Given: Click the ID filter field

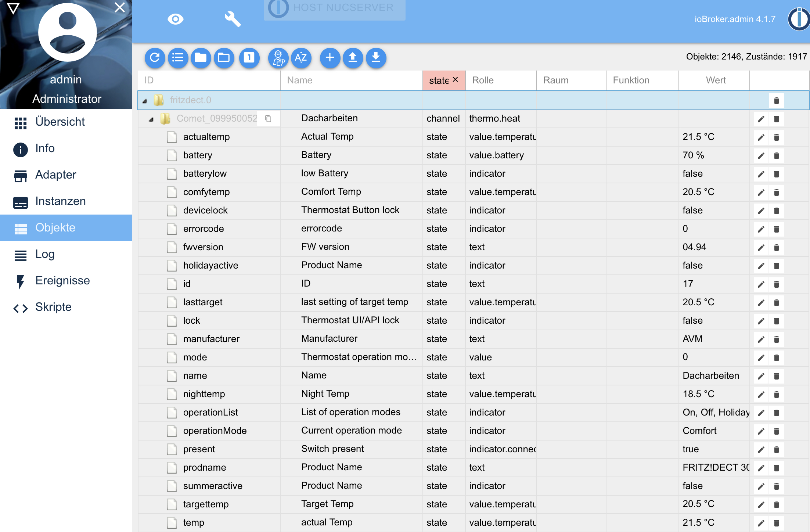Looking at the screenshot, I should click(209, 80).
